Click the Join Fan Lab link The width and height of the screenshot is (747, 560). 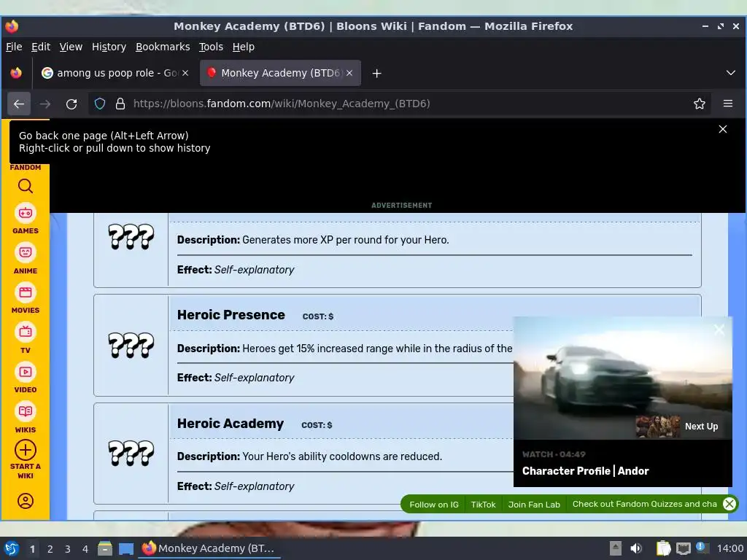click(x=533, y=505)
